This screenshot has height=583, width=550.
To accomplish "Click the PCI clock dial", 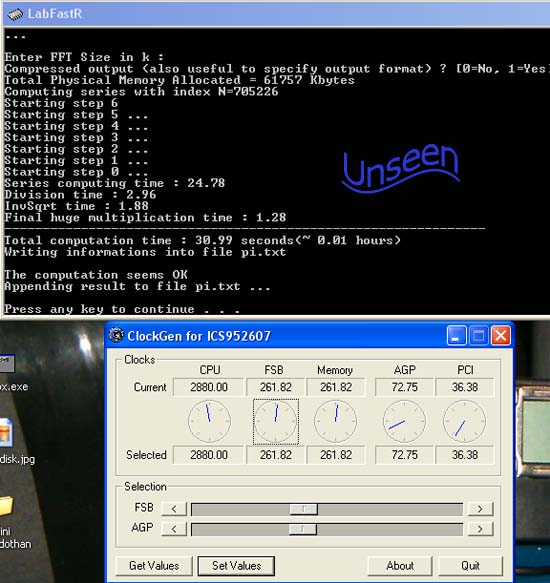I will 464,421.
